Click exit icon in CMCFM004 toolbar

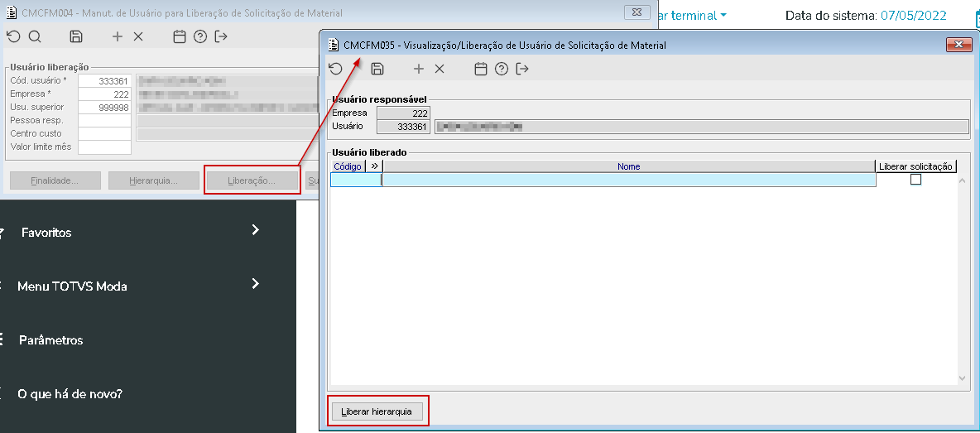(221, 37)
